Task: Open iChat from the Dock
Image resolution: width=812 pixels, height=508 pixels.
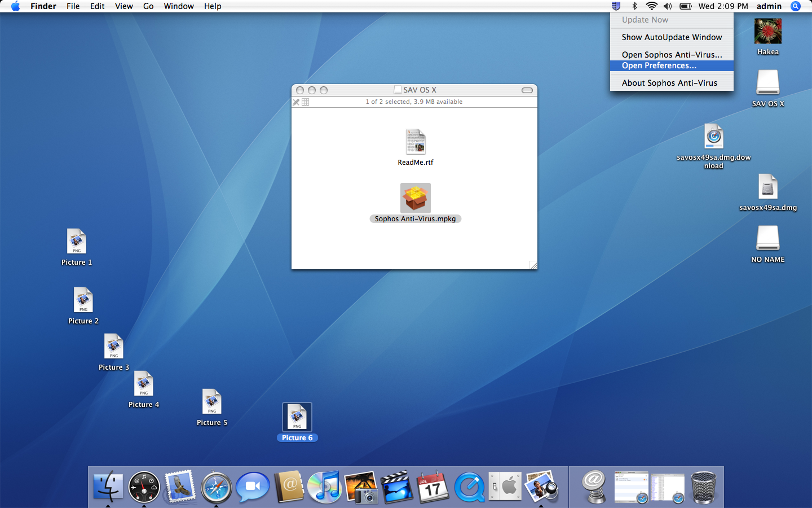Action: pyautogui.click(x=252, y=487)
